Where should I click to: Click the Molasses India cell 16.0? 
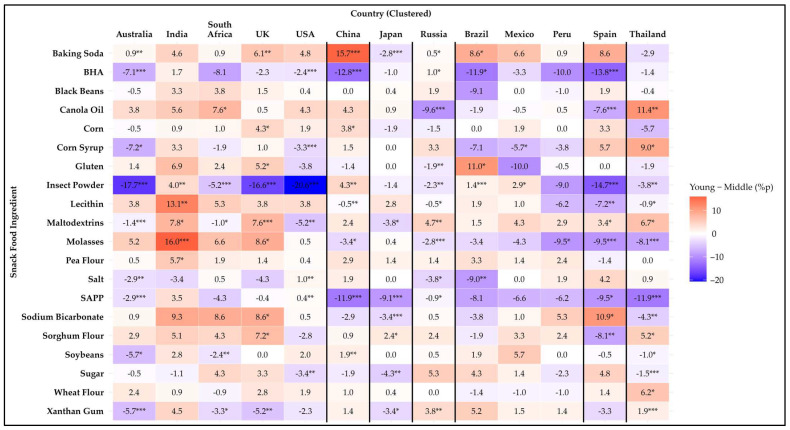[x=177, y=241]
